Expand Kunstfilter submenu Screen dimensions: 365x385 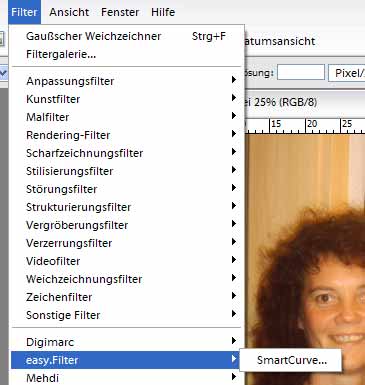[x=126, y=99]
